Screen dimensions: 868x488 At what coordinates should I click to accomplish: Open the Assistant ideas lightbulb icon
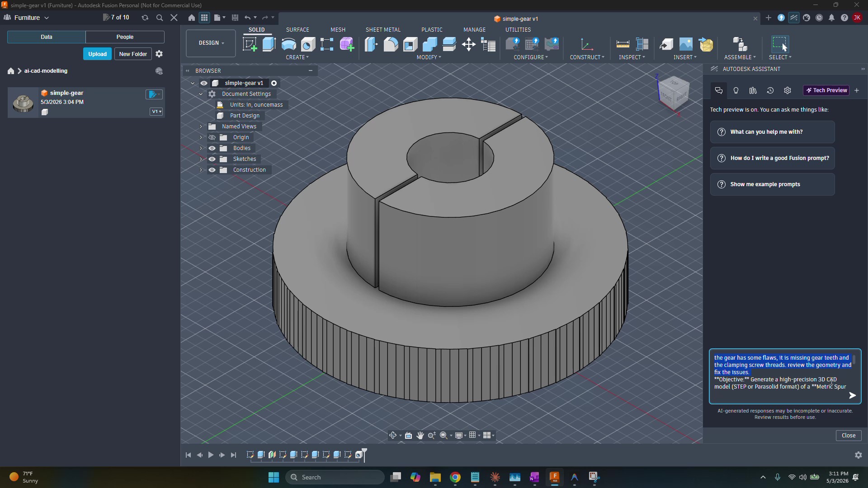click(x=736, y=90)
